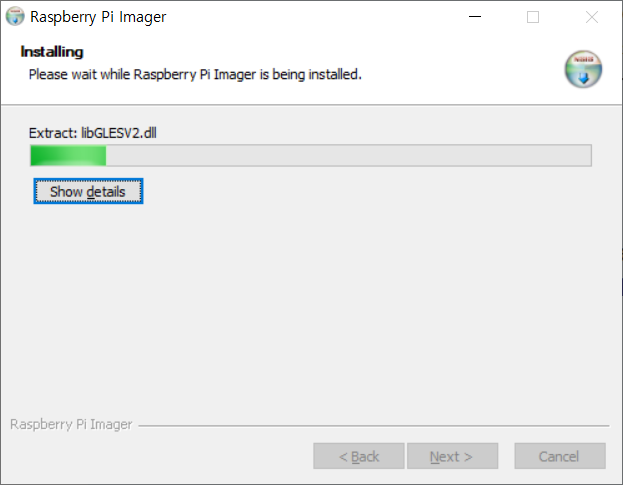The height and width of the screenshot is (485, 623).
Task: Click the horizontal line beside the bottom branding text
Action: [373, 425]
